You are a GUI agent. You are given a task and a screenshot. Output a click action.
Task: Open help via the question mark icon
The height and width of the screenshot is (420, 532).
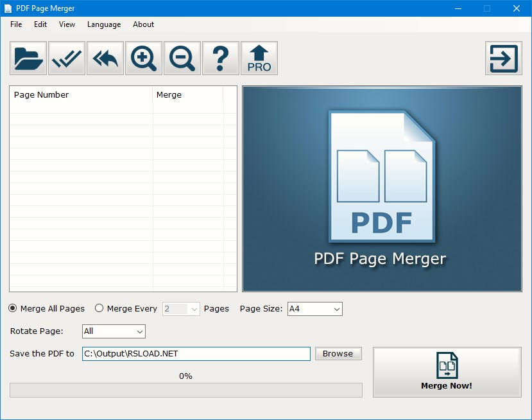click(x=220, y=58)
